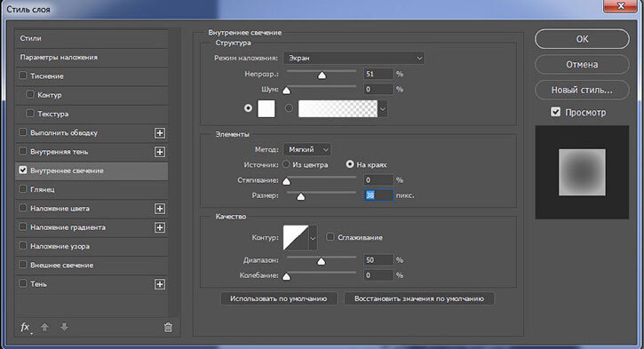Viewport: 644px width, 349px height.
Task: Tick the Наложение градиента checkbox
Action: [x=23, y=226]
